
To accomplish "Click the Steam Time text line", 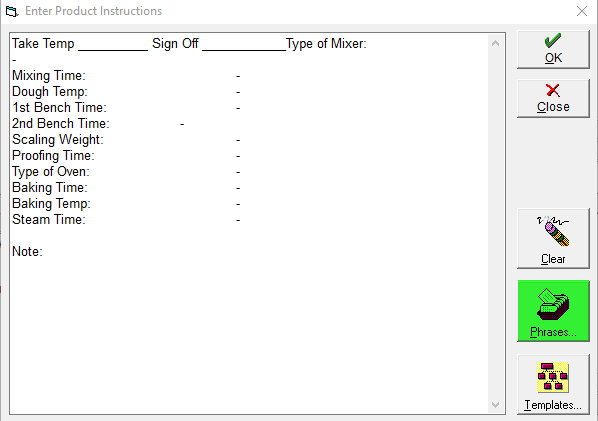I will click(x=126, y=220).
